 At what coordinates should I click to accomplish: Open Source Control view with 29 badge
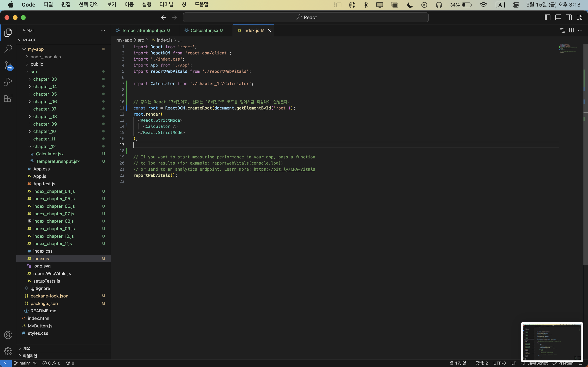coord(8,65)
